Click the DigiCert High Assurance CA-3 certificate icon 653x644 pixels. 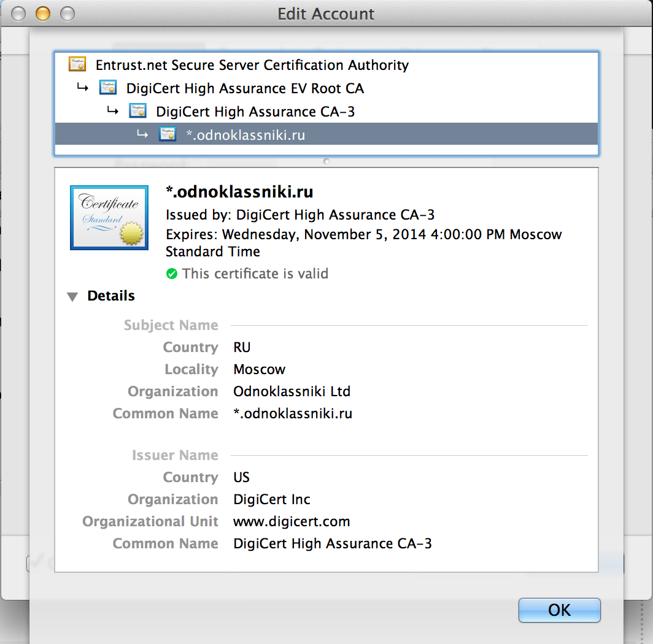click(137, 111)
